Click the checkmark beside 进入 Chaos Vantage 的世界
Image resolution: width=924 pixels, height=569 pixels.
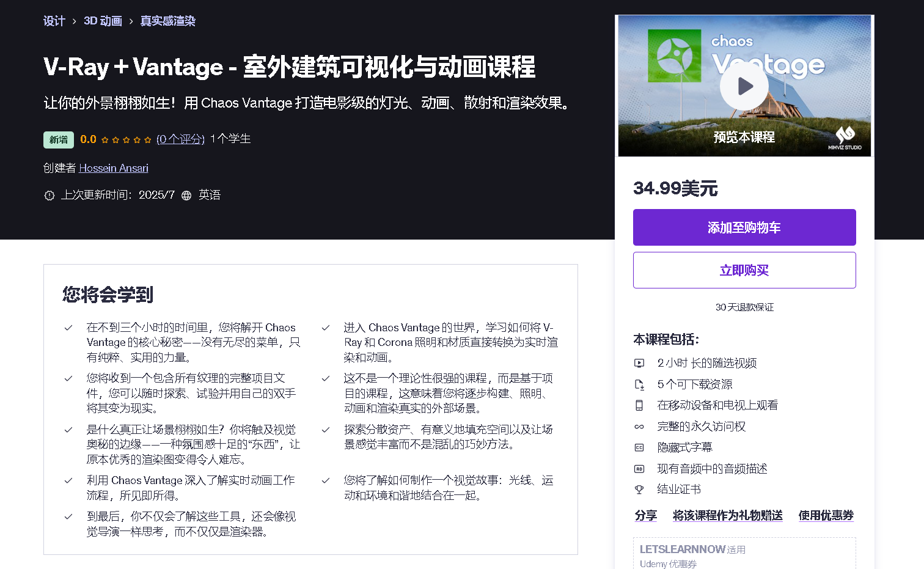(326, 328)
